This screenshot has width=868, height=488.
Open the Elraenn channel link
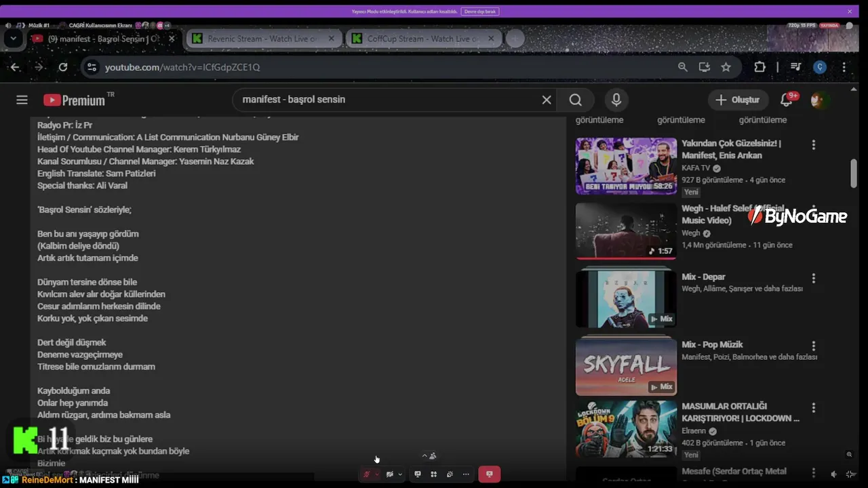(x=694, y=430)
